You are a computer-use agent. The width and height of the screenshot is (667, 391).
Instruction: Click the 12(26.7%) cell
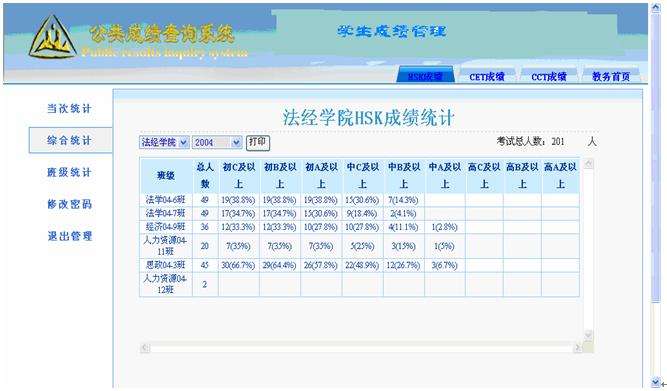click(x=403, y=265)
